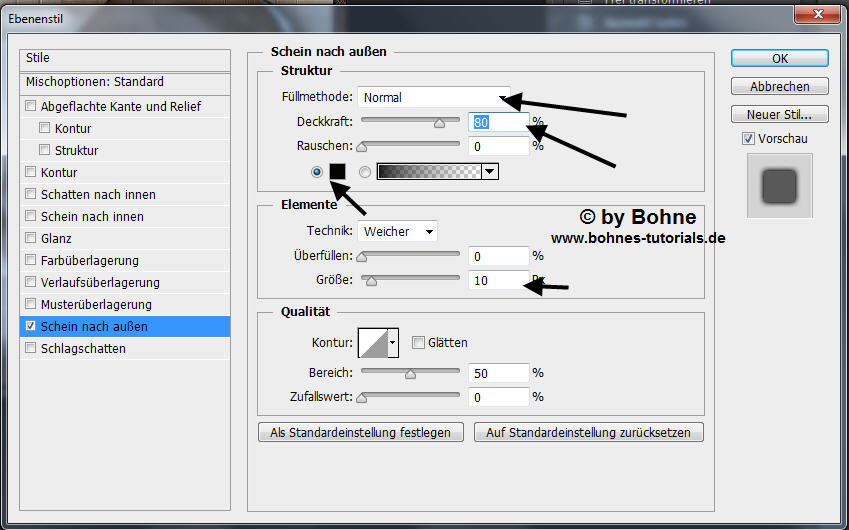This screenshot has height=530, width=849.
Task: Expand the Technik dropdown set to Weicher
Action: 397,231
